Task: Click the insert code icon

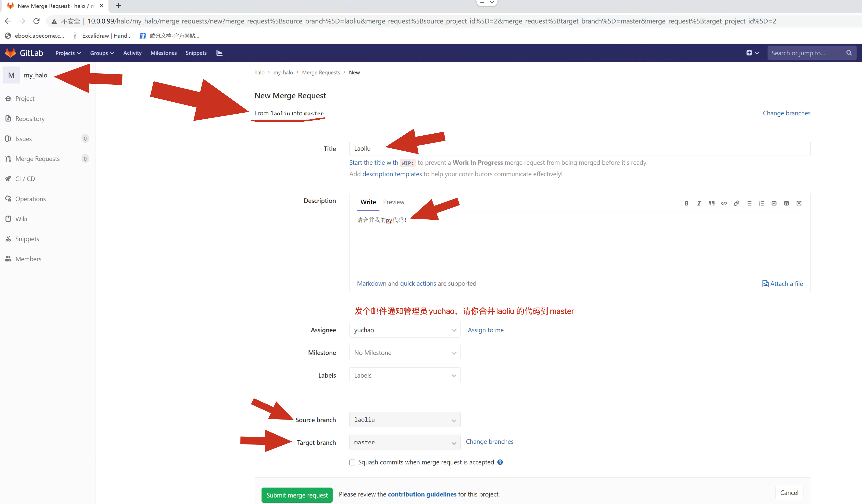Action: (x=724, y=203)
